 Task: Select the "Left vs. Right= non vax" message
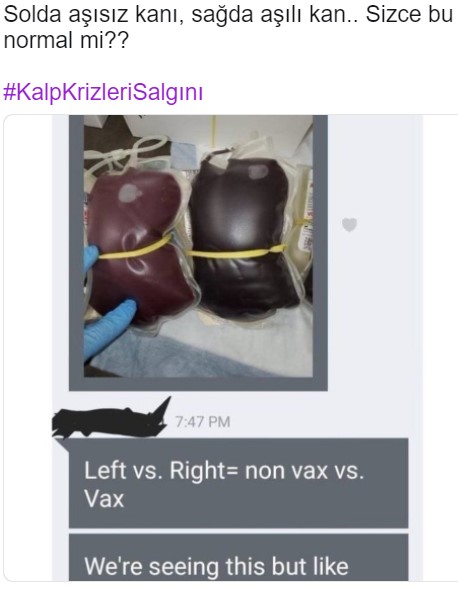pos(239,484)
